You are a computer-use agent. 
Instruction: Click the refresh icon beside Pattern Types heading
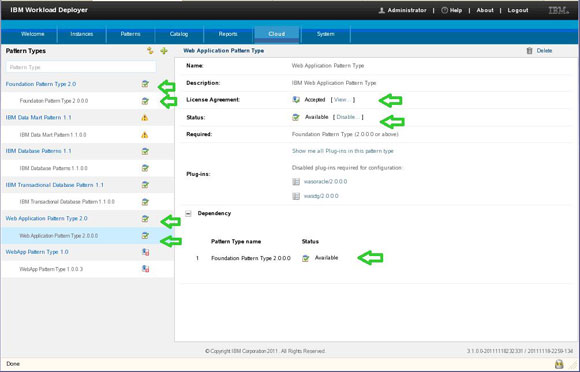[x=150, y=50]
